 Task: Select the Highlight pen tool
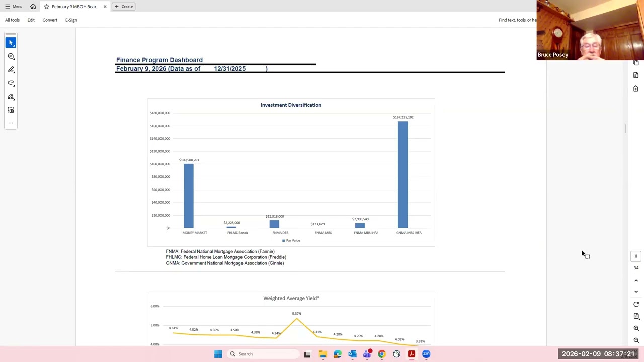coord(11,70)
